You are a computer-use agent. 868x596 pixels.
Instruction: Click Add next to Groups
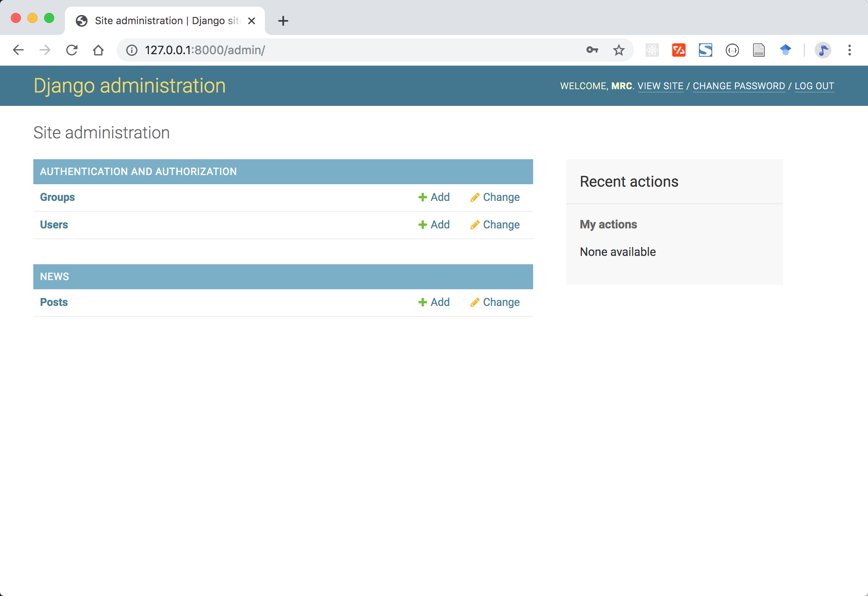434,197
